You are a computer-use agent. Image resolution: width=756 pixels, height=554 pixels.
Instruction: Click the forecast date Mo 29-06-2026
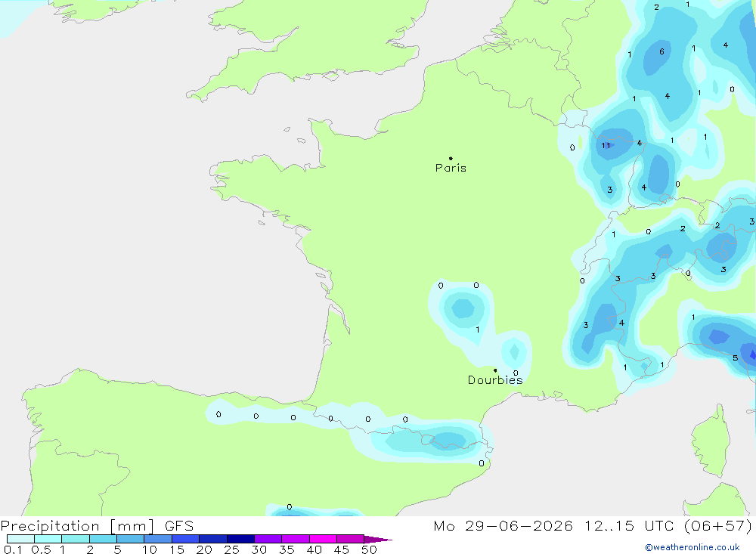click(503, 526)
